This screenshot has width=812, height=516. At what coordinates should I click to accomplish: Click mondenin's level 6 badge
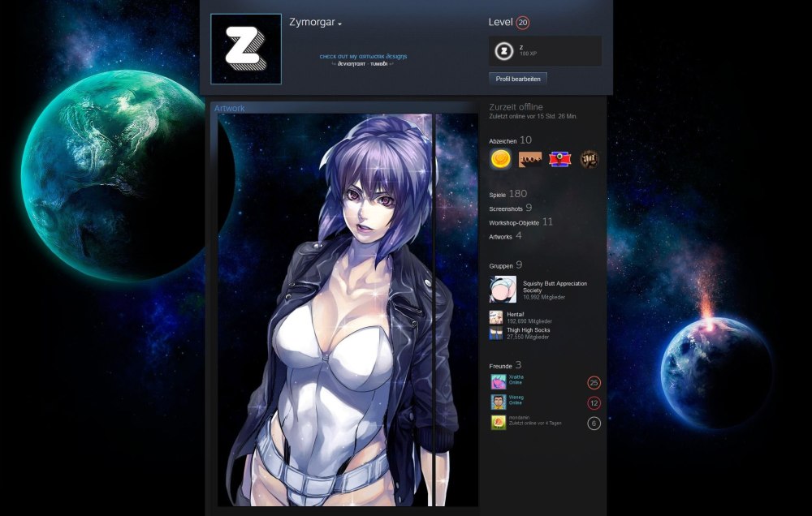pos(594,424)
